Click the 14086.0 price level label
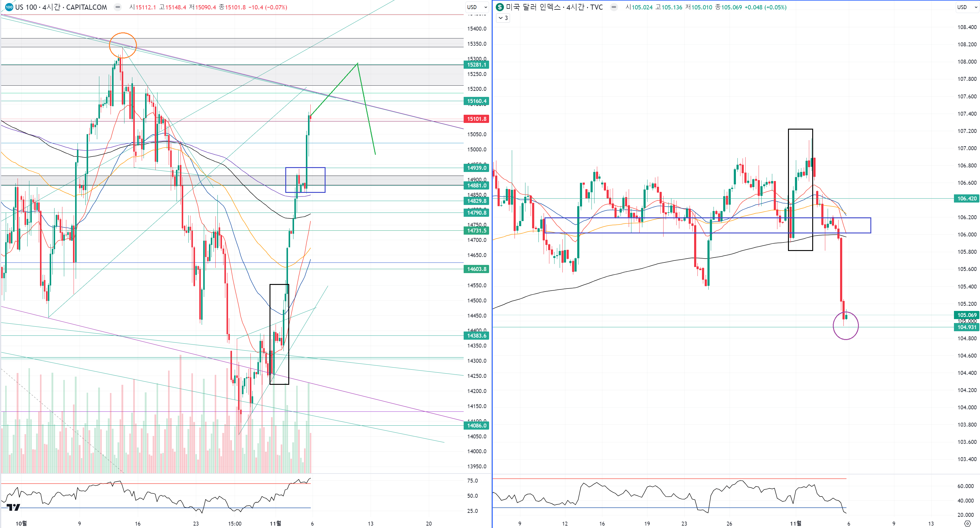Screen dimensions: 980x528 [476, 426]
